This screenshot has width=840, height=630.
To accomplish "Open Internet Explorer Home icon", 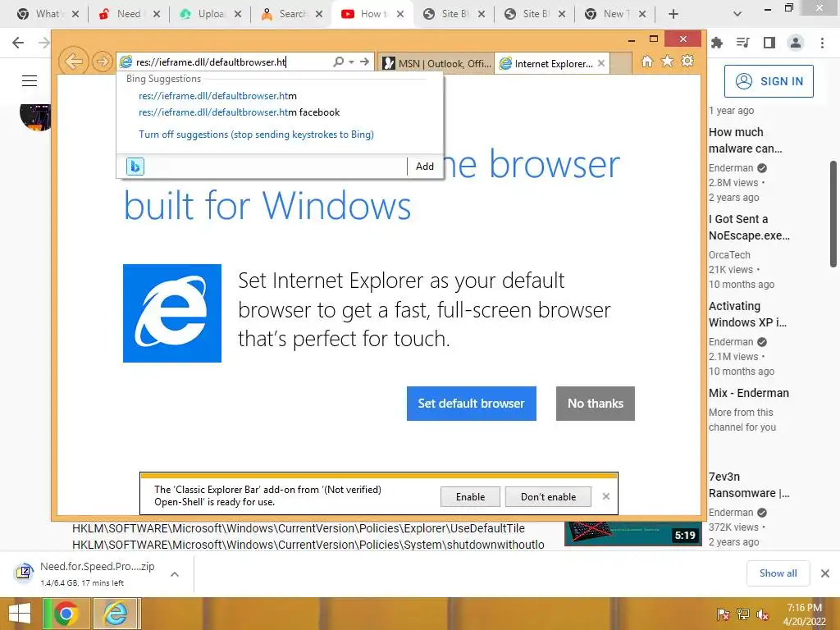I will coord(647,62).
